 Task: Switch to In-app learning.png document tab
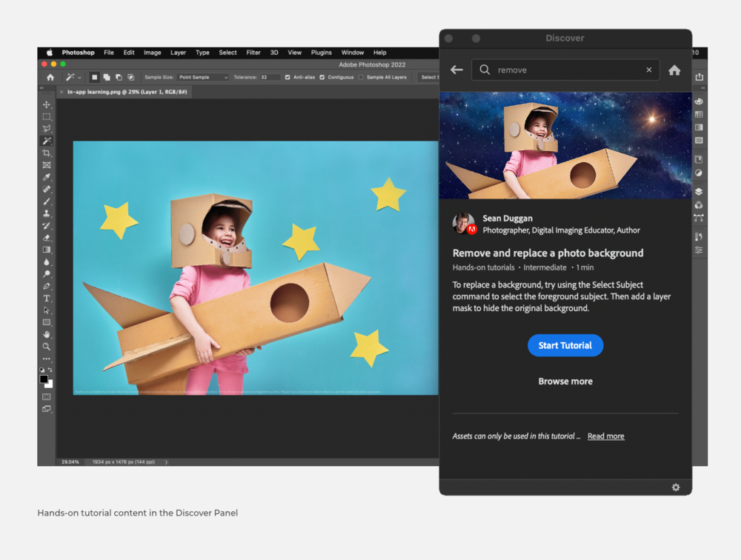tap(127, 92)
